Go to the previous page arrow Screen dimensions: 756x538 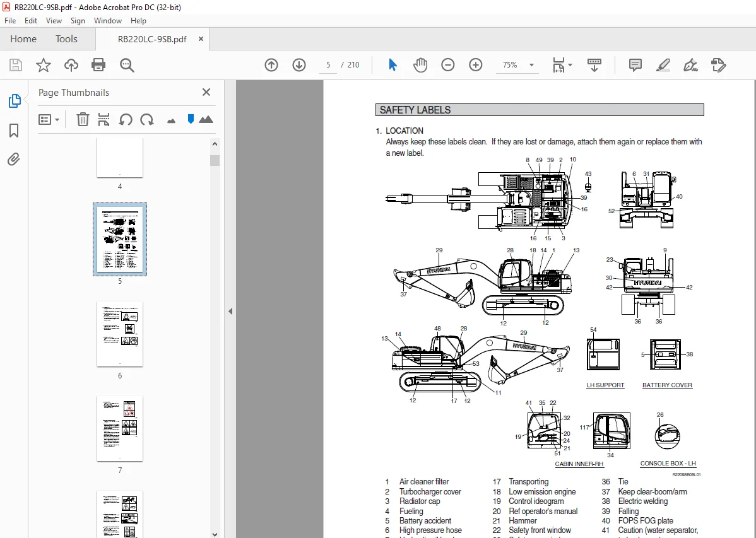tap(271, 64)
